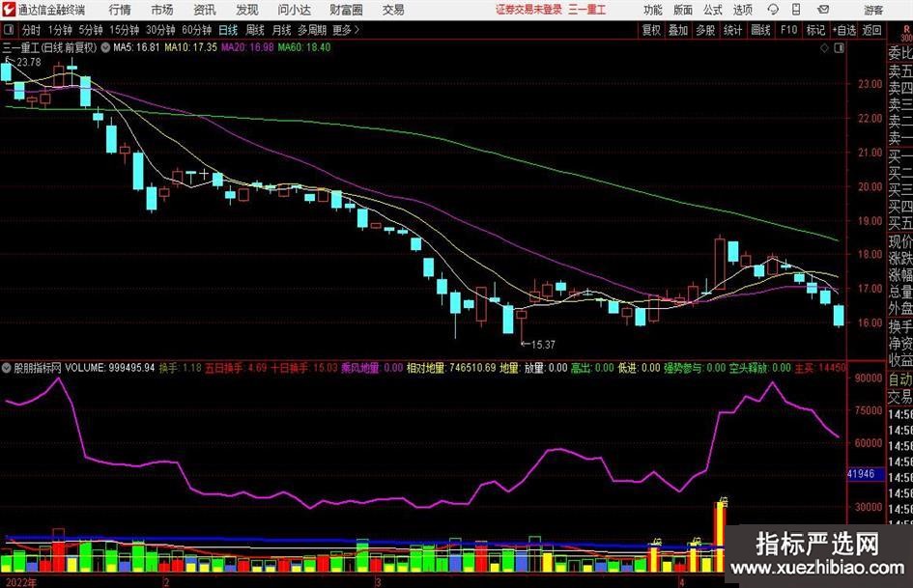
Task: Expand the 更多 period options
Action: click(346, 30)
